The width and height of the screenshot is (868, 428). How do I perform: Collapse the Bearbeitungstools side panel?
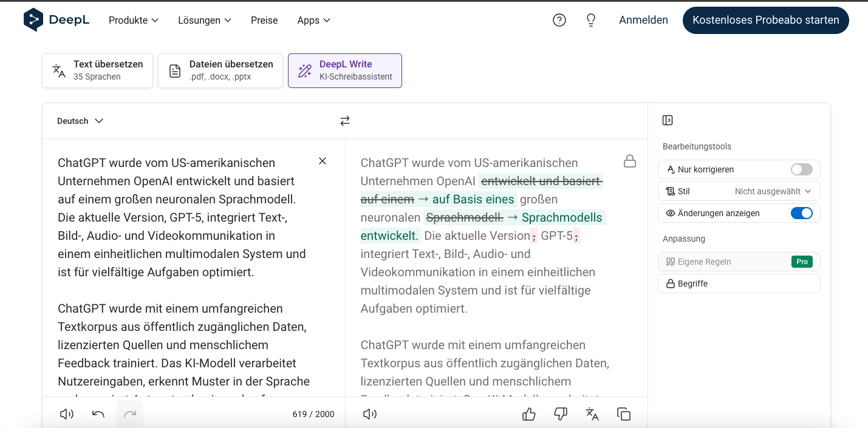click(666, 120)
